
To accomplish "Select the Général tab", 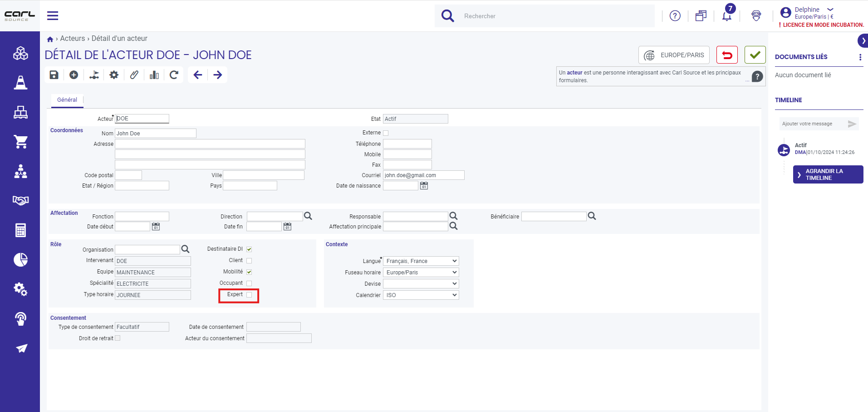I will [67, 100].
